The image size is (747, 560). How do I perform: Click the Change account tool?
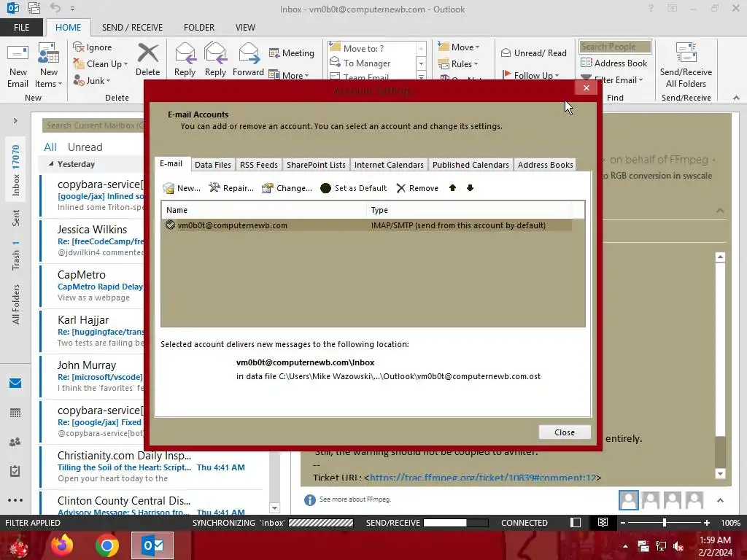(x=287, y=188)
